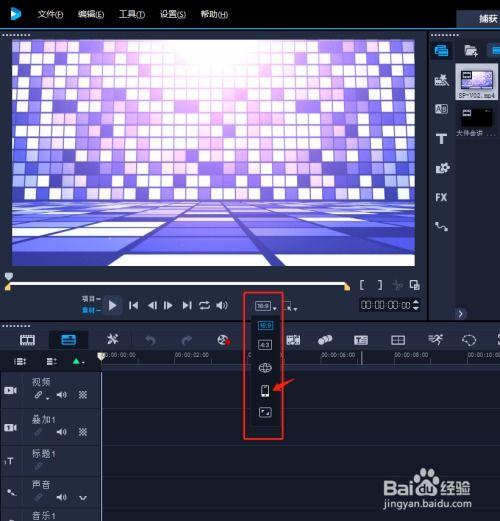
Task: Select 16:9 in the aspect ratio list
Action: 265,325
